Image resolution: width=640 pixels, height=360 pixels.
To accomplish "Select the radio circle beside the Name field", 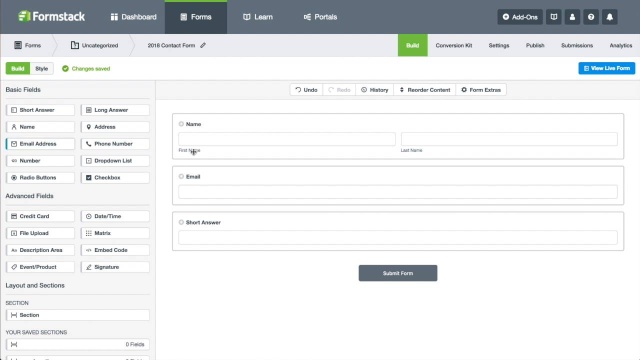I will point(181,124).
